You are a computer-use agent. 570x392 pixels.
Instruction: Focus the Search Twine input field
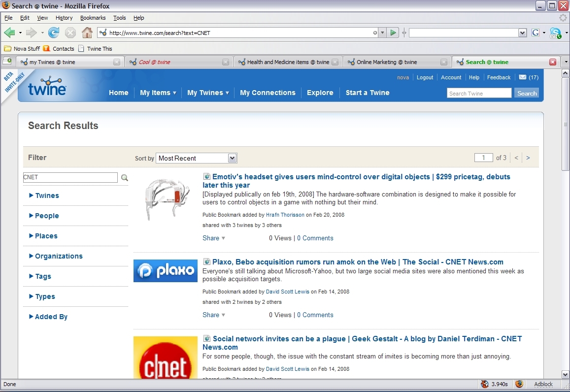(x=479, y=93)
